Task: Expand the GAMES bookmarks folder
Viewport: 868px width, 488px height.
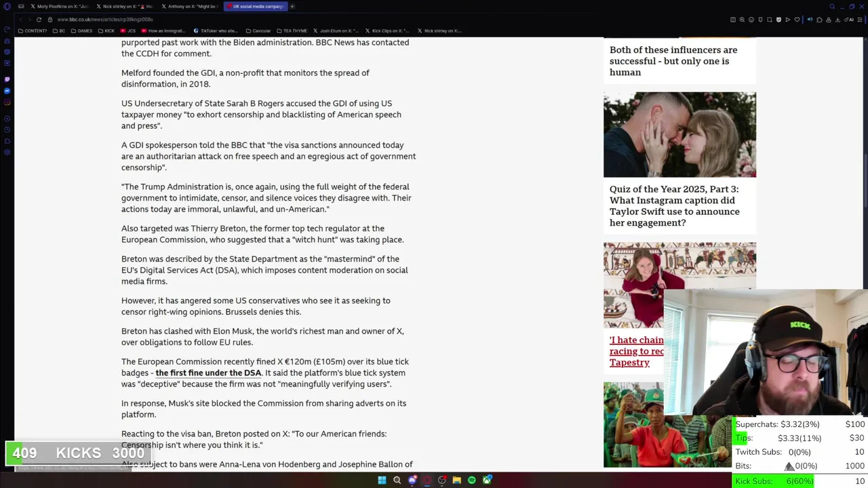Action: [x=81, y=30]
